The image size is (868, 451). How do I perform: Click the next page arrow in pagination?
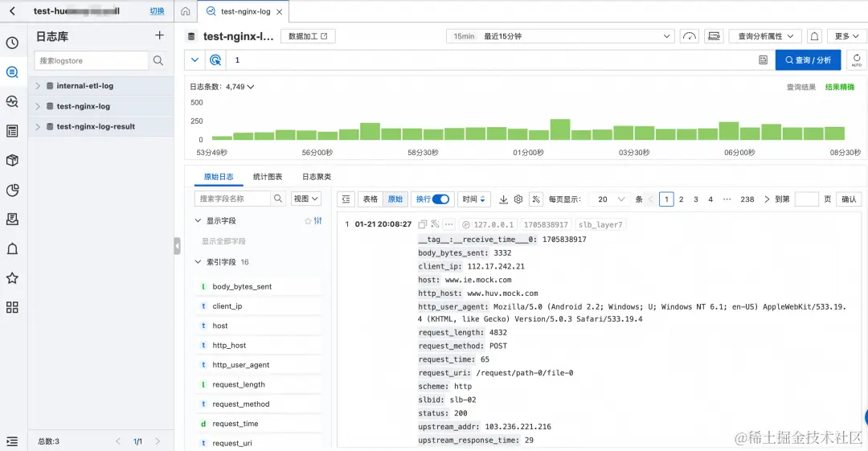click(767, 199)
